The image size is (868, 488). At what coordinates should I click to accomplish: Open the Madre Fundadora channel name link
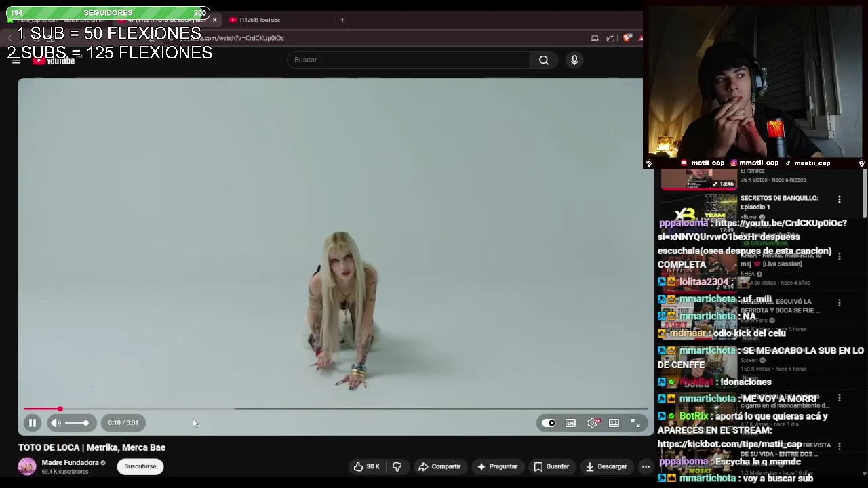click(x=70, y=462)
